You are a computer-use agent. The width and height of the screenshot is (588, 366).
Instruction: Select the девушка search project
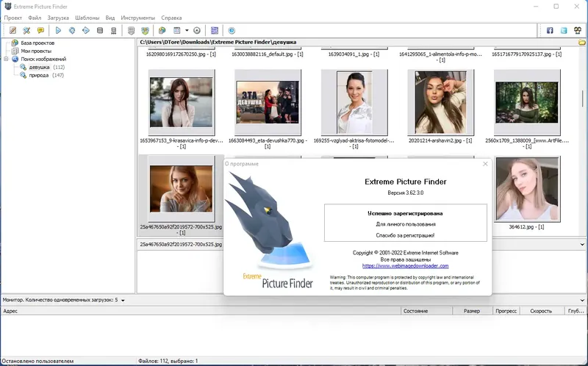[39, 67]
